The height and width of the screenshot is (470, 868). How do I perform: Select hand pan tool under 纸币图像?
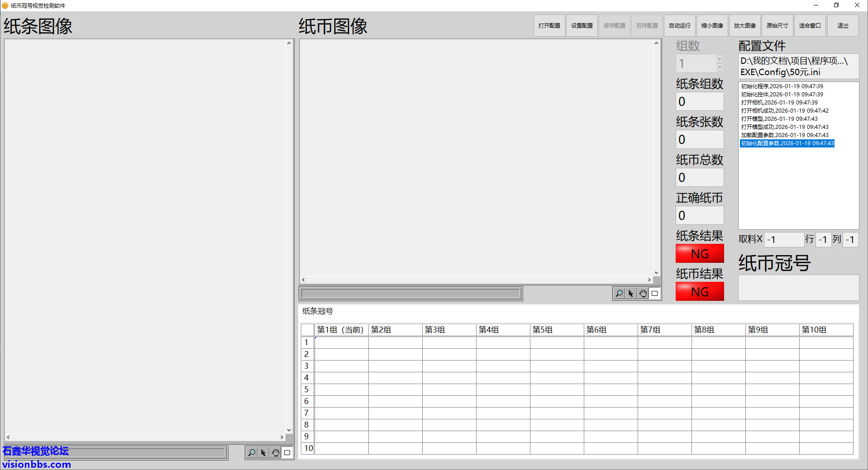click(x=643, y=294)
